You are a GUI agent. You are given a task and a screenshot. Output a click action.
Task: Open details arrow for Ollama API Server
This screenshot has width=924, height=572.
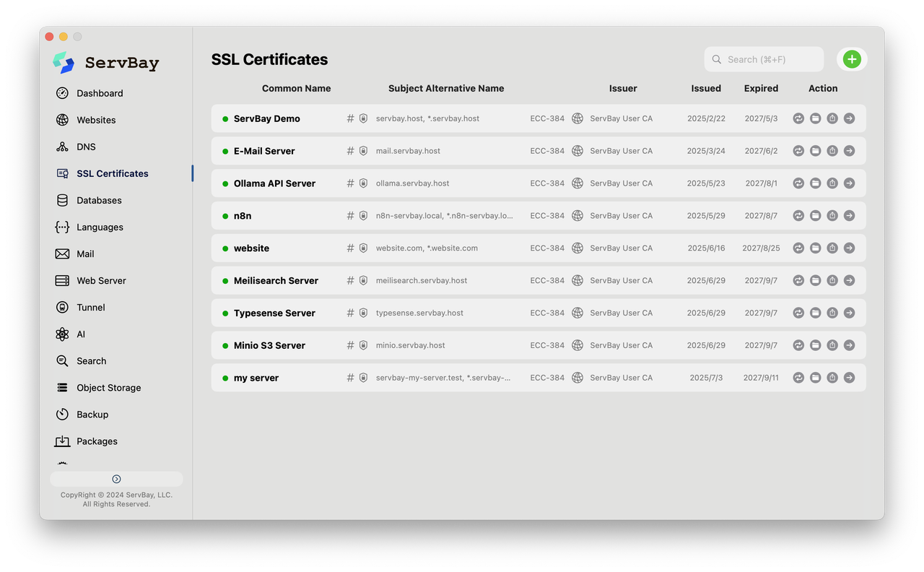(849, 183)
